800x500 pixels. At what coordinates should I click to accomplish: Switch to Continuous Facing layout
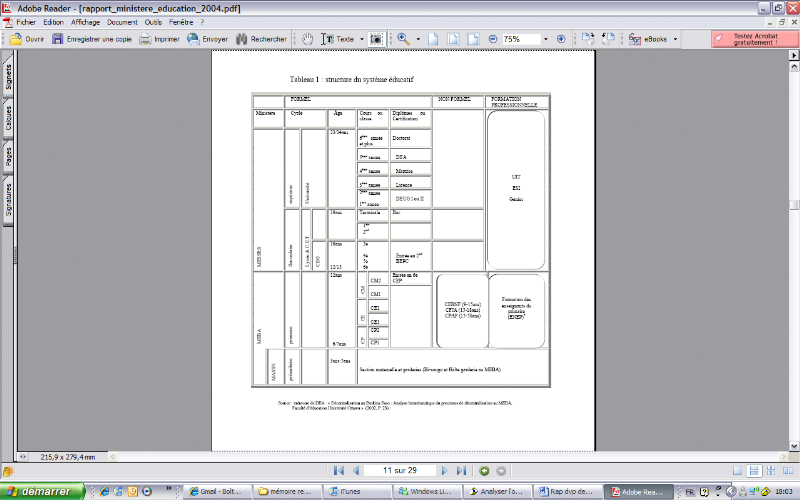pos(771,471)
